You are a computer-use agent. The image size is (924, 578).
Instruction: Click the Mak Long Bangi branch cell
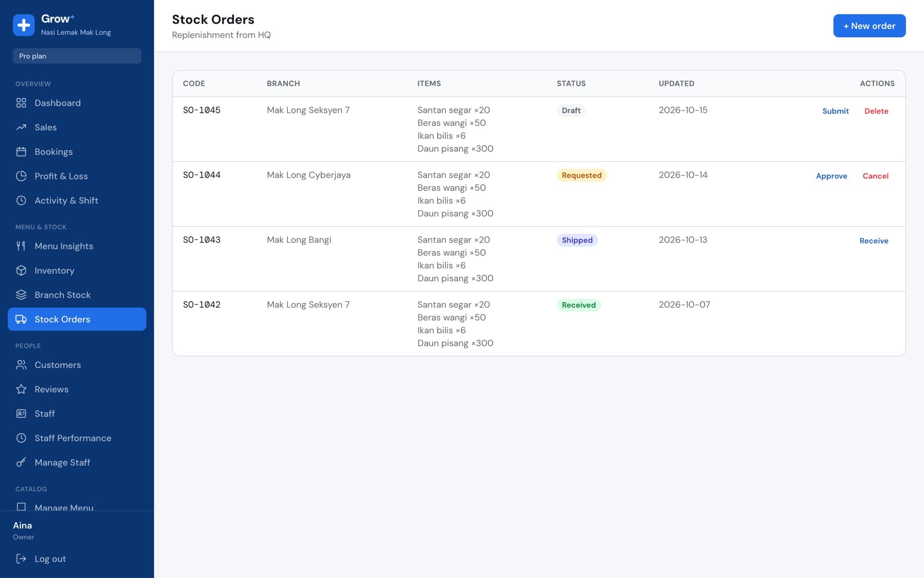pos(299,240)
